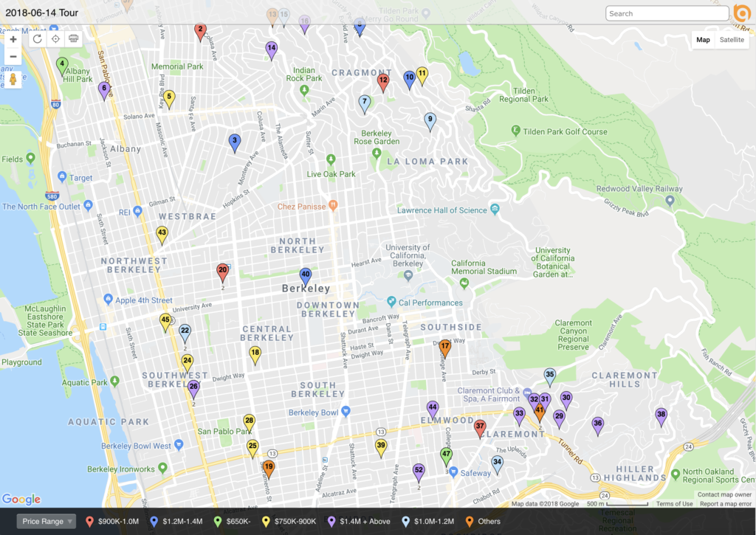Click light blue property pin 7
The image size is (756, 535).
tap(365, 103)
